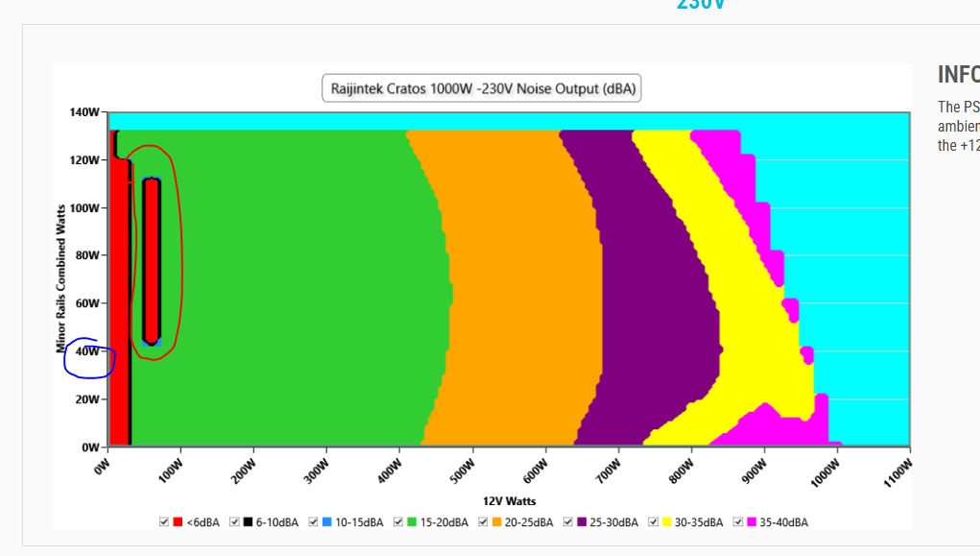Click the 800W x-axis tick label
The image size is (980, 556).
tap(681, 471)
